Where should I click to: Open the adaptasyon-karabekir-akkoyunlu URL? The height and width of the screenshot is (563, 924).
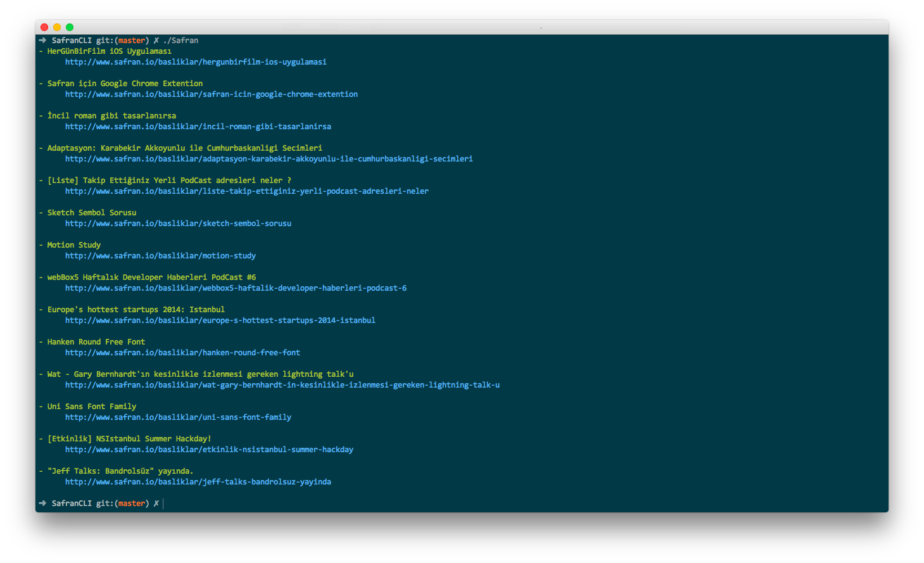pyautogui.click(x=269, y=159)
